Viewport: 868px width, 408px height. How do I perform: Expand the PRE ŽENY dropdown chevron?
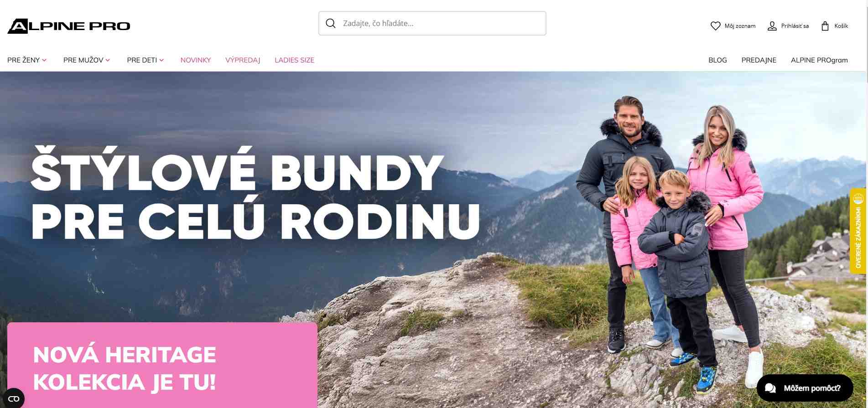[x=44, y=60]
